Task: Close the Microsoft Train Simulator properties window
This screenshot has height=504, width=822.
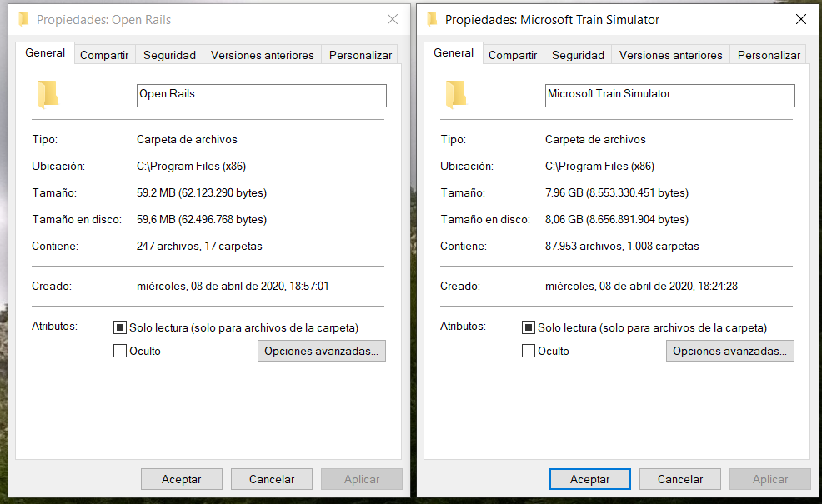Action: 800,19
